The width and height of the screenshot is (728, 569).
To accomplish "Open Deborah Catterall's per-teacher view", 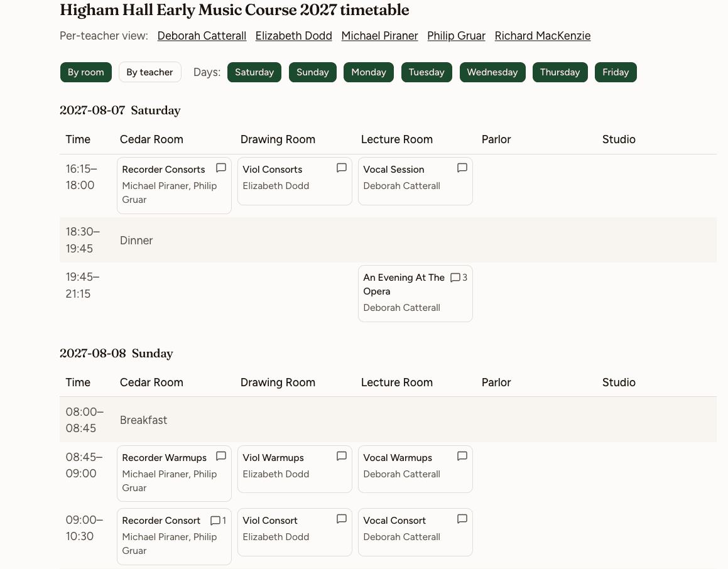I will pos(202,36).
